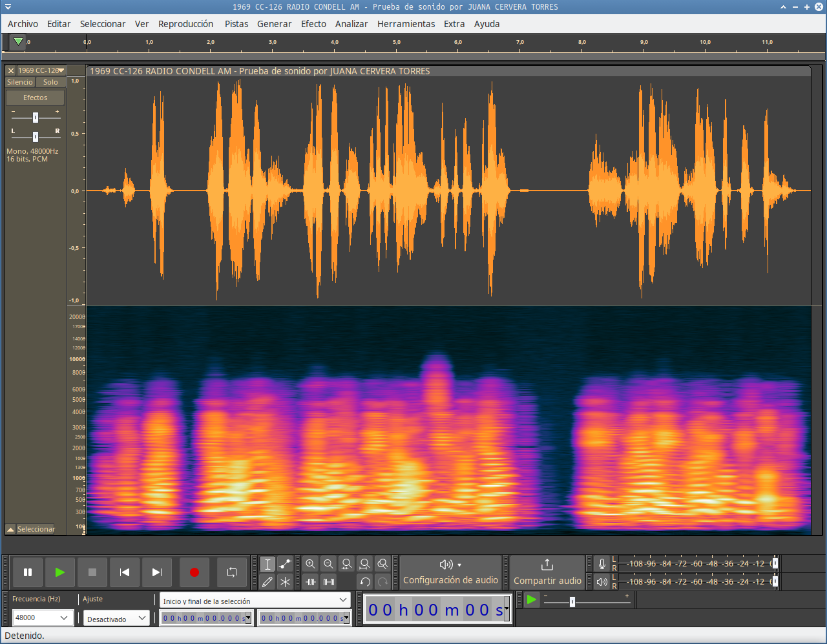The height and width of the screenshot is (644, 827).
Task: Click the track Seleccionar button
Action: pyautogui.click(x=36, y=529)
